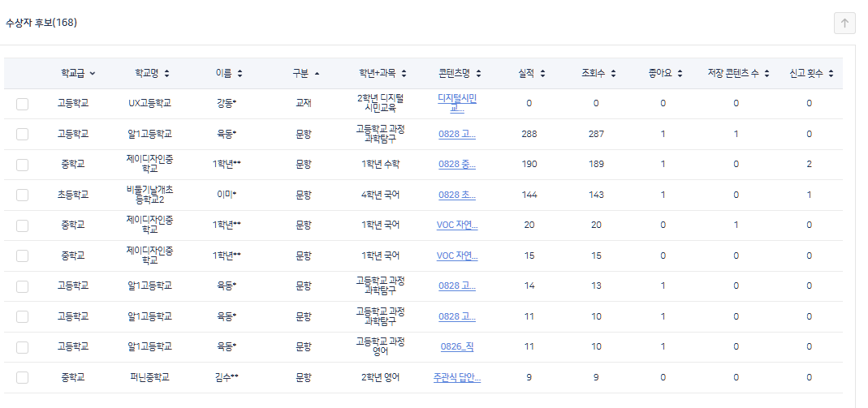Sort by 신고 횟수 column sort icon
This screenshot has width=868, height=408.
point(831,74)
